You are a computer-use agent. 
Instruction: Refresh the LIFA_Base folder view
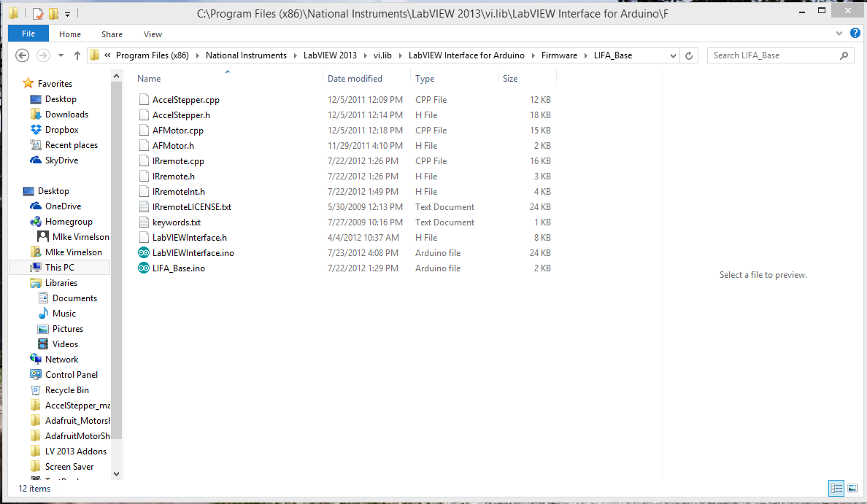point(689,55)
